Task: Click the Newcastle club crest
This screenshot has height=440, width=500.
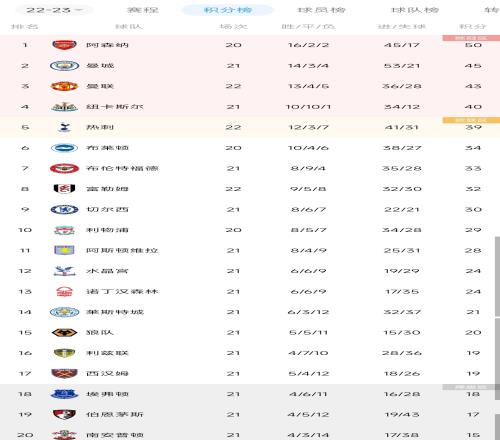Action: point(64,107)
